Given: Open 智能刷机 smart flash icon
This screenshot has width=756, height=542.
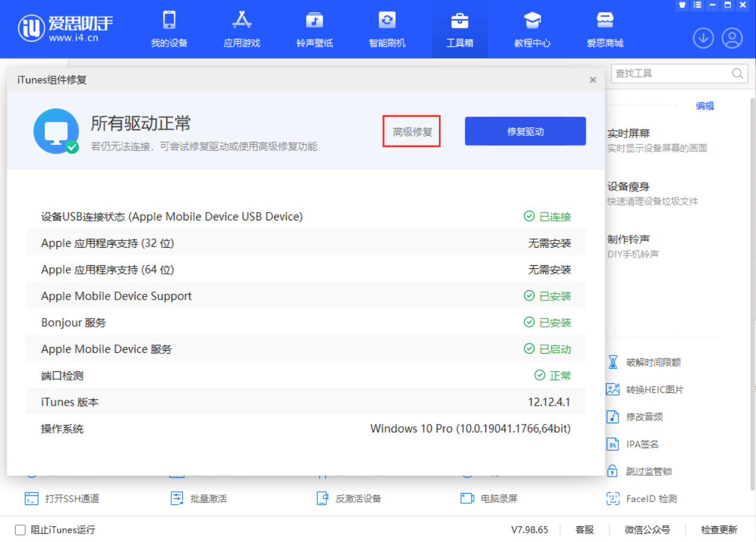Looking at the screenshot, I should point(387,21).
